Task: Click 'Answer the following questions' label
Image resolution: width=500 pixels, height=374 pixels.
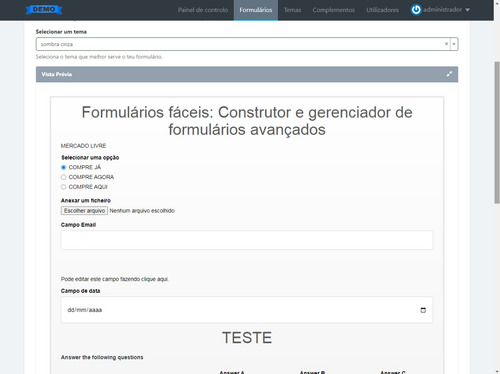Action: pyautogui.click(x=102, y=357)
